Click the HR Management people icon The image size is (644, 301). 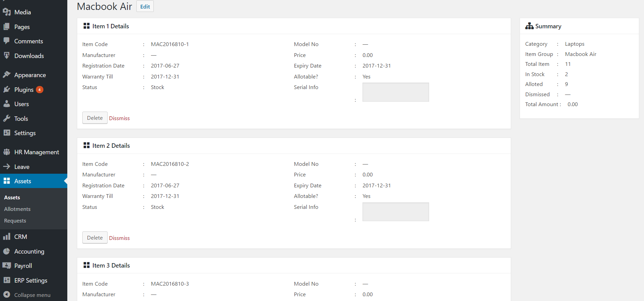[x=6, y=152]
